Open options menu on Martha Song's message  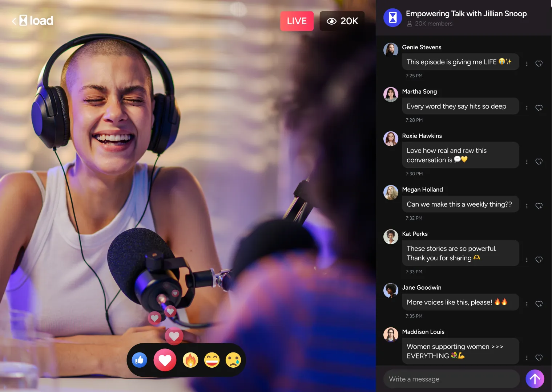click(527, 108)
